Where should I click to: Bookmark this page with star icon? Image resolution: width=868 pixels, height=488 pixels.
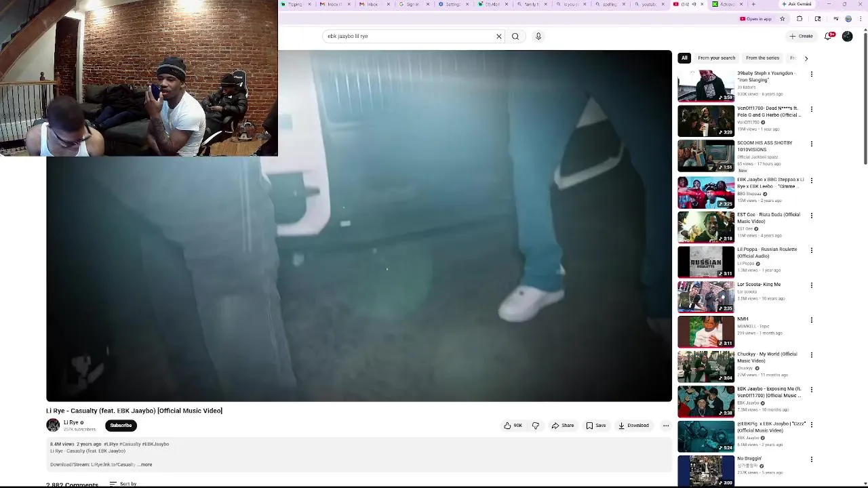click(x=782, y=19)
